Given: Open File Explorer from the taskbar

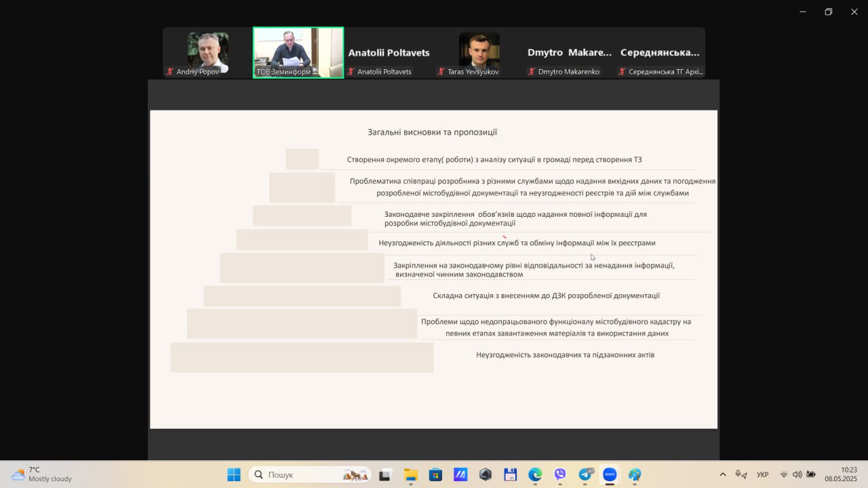Looking at the screenshot, I should coord(410,474).
